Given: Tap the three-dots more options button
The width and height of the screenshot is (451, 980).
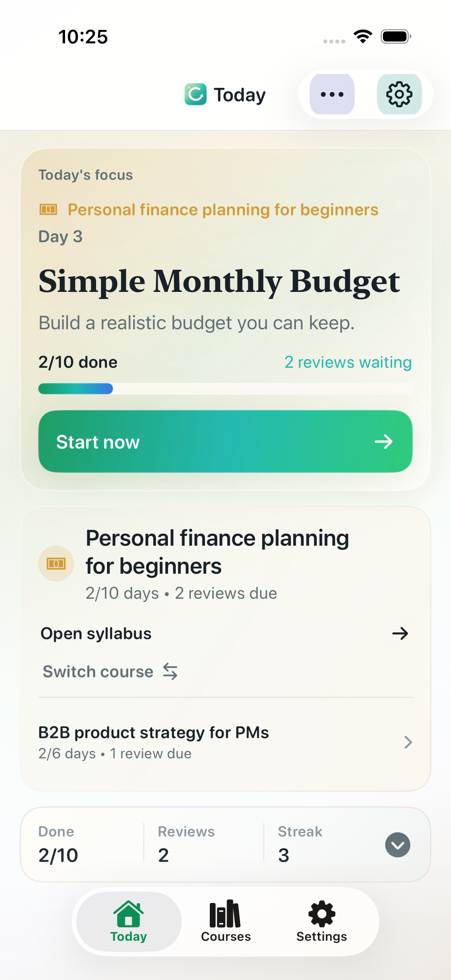Looking at the screenshot, I should 332,94.
